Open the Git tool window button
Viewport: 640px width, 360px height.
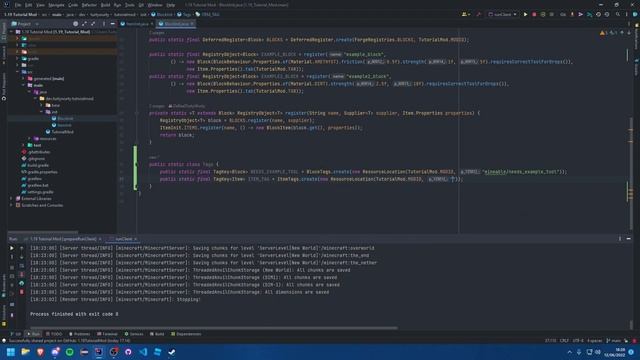coord(16,334)
